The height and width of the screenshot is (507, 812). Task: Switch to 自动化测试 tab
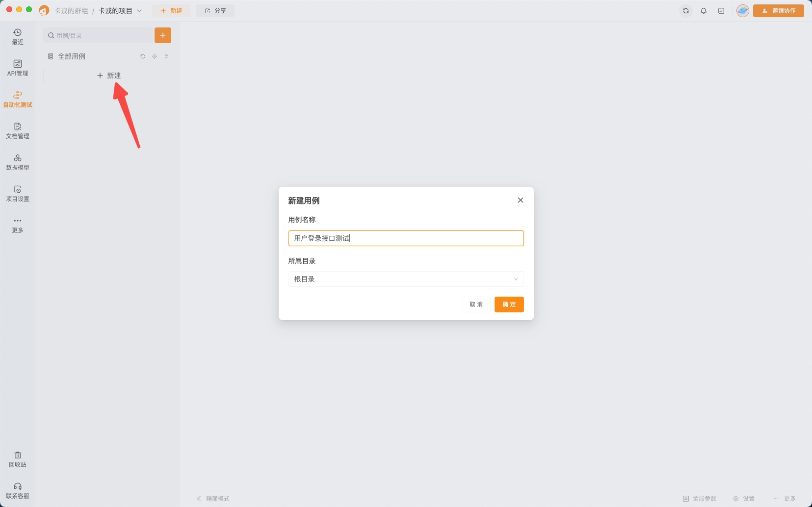18,99
